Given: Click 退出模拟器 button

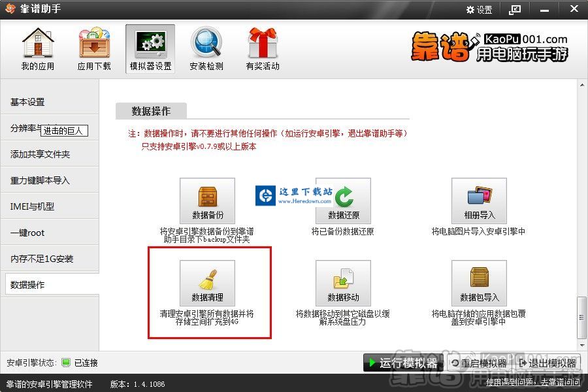Looking at the screenshot, I should pos(548,363).
